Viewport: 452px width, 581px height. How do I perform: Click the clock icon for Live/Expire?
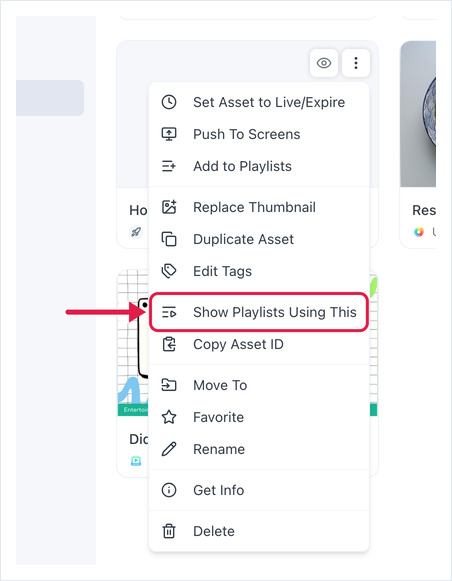tap(169, 102)
